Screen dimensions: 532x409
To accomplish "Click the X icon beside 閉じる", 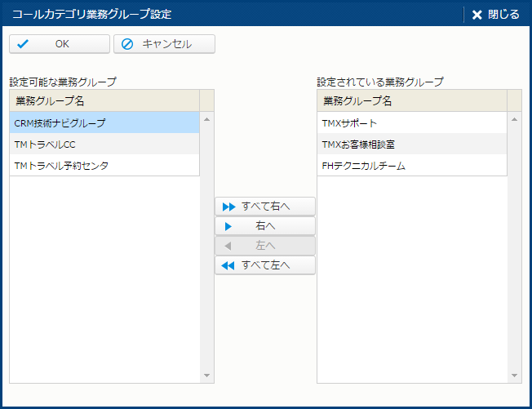I will (477, 15).
